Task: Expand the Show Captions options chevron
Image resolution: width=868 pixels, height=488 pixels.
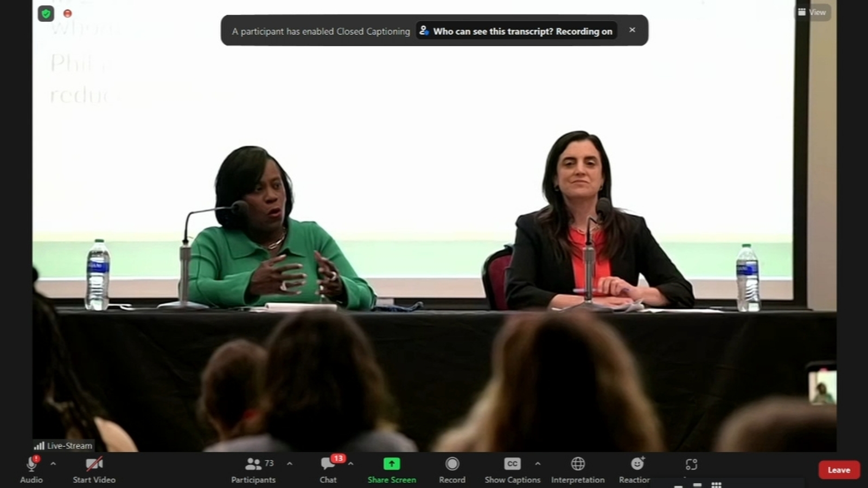Action: coord(538,464)
